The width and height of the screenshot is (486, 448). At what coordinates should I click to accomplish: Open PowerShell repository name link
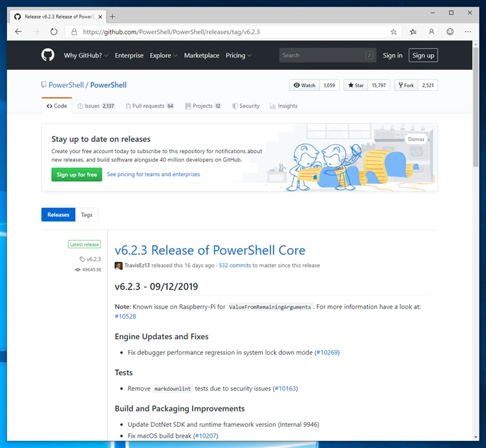pos(108,85)
